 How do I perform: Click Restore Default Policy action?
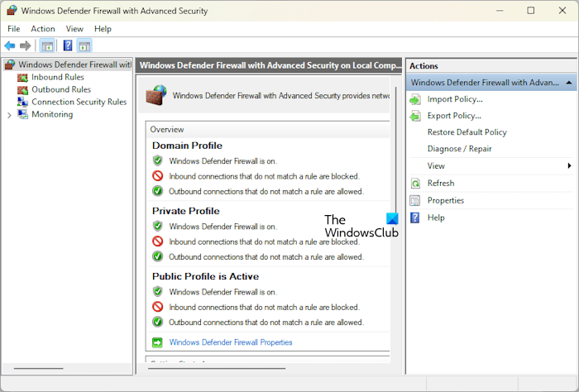[467, 132]
